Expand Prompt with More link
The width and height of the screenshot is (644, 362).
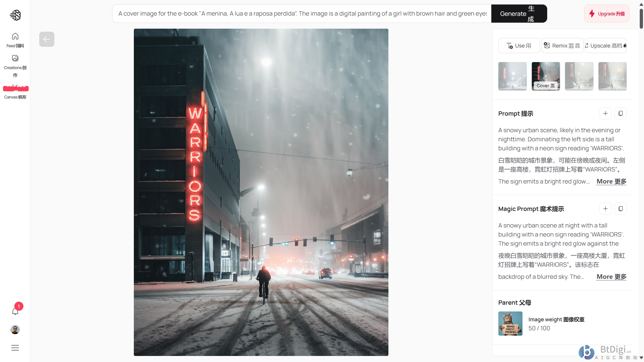(611, 182)
